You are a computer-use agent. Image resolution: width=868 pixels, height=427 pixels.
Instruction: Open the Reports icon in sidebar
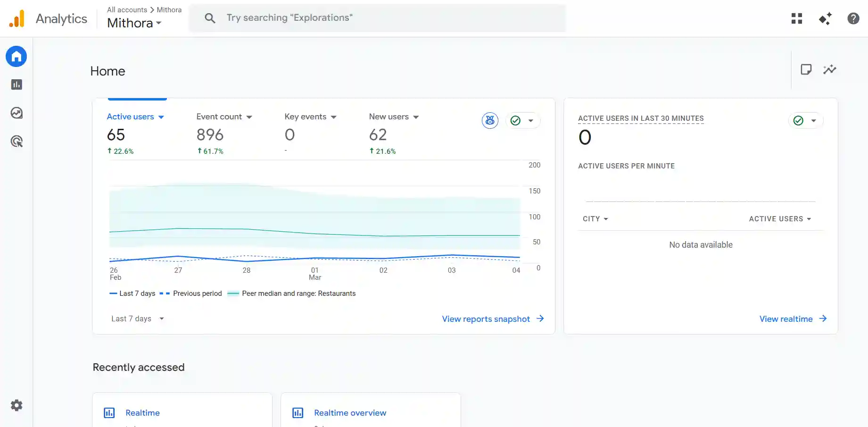point(17,84)
